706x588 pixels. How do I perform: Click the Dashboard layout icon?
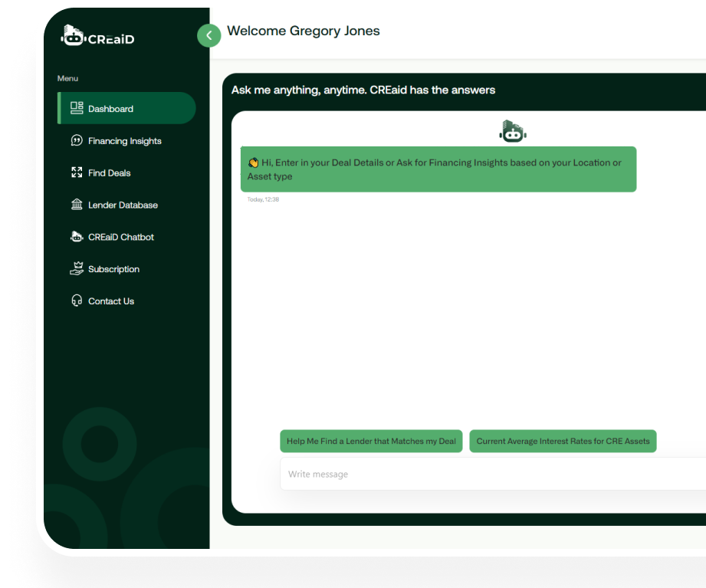77,108
